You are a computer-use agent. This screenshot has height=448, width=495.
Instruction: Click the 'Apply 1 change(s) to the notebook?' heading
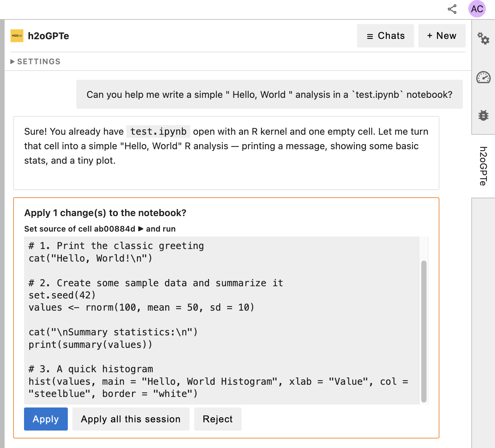pyautogui.click(x=105, y=213)
